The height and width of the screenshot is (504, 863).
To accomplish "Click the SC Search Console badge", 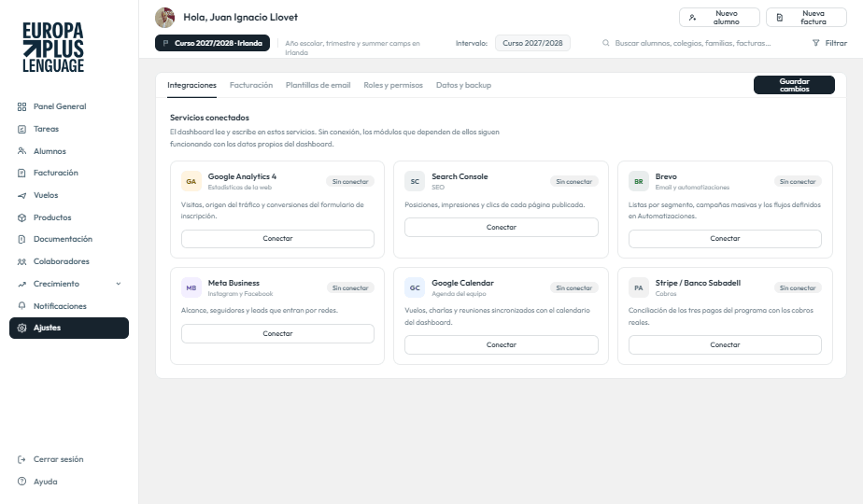I will click(x=415, y=182).
